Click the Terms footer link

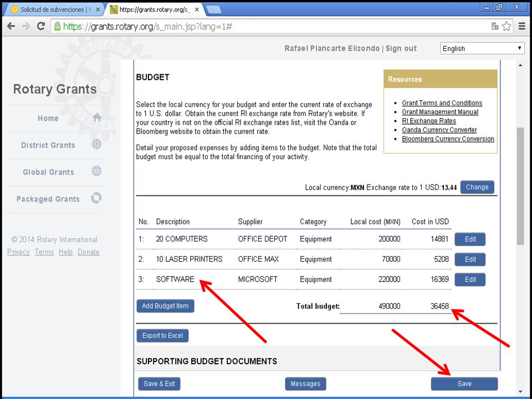click(x=44, y=252)
